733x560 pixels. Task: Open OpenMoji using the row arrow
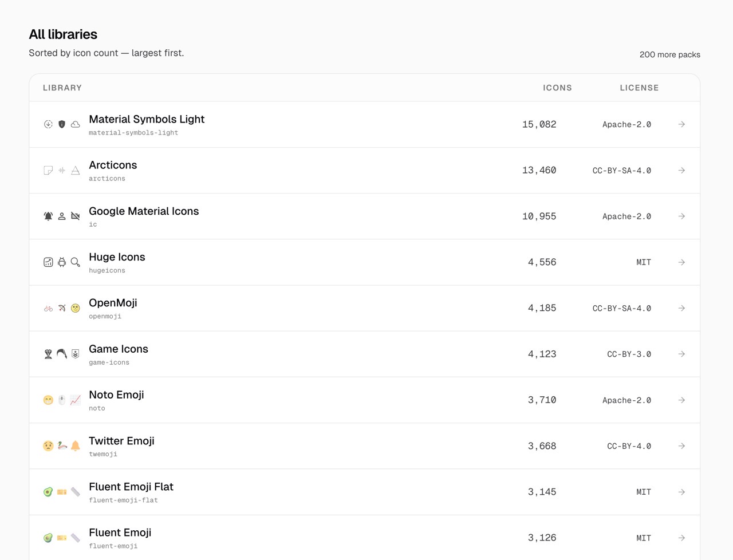681,308
